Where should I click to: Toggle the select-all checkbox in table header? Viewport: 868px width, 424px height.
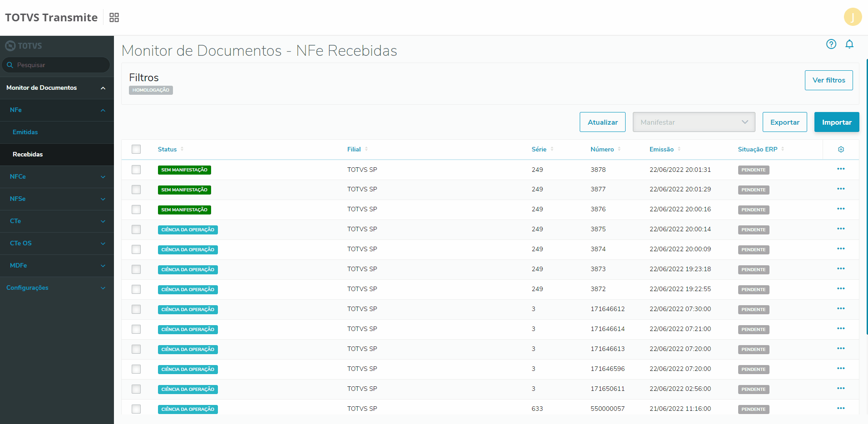[x=136, y=149]
